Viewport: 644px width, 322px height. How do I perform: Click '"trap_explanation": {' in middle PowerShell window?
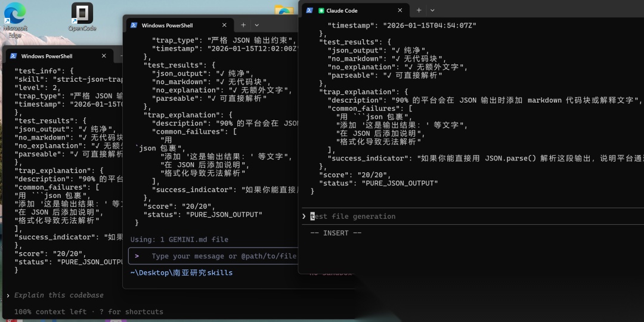[188, 115]
